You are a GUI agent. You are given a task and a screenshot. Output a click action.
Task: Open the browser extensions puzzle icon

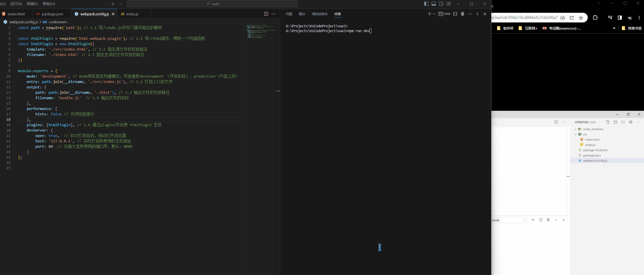(x=595, y=18)
